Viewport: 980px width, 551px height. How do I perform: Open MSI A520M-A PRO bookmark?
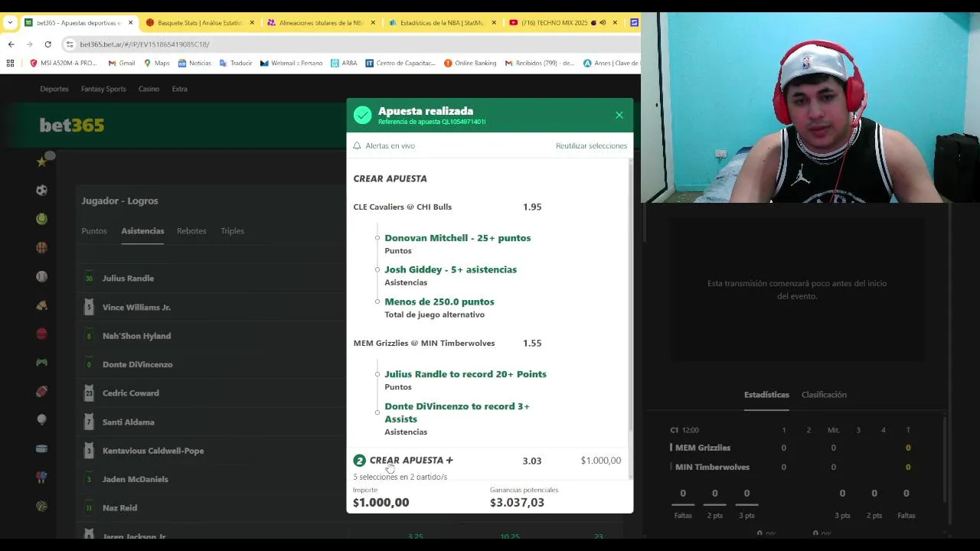[x=63, y=64]
